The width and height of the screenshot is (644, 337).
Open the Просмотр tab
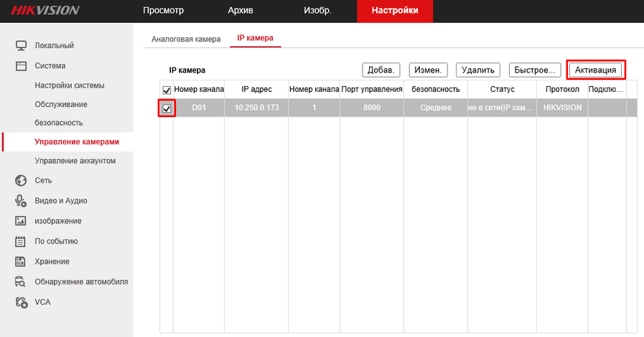[x=163, y=11]
